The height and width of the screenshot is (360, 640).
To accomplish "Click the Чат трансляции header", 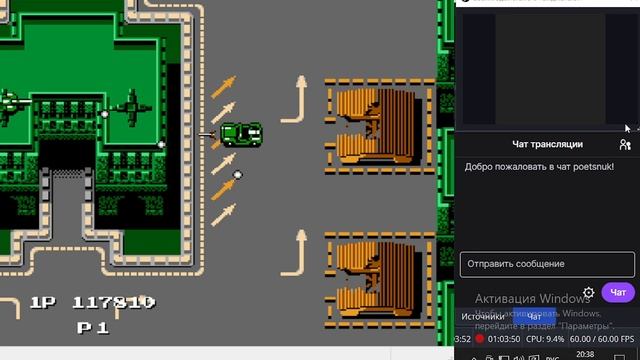I will tap(547, 144).
